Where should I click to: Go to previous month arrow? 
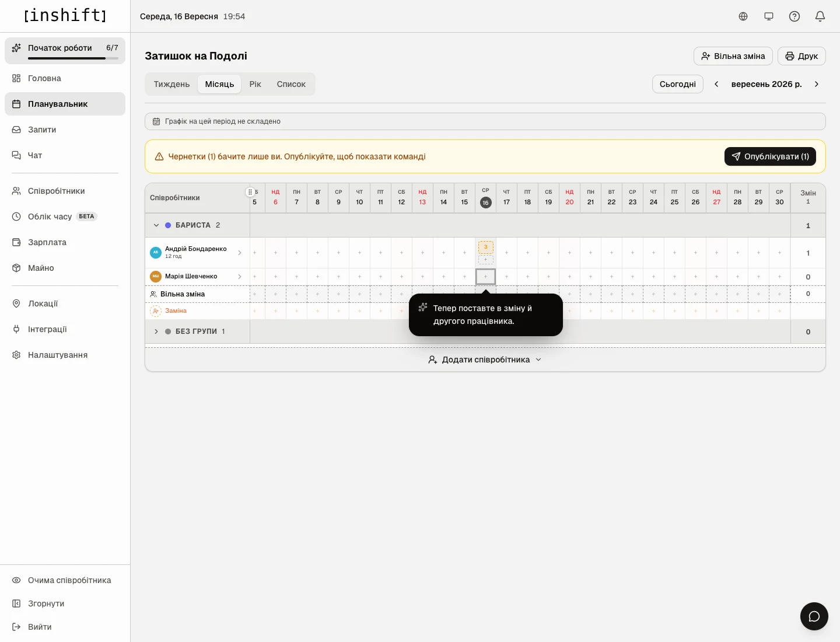(x=716, y=84)
